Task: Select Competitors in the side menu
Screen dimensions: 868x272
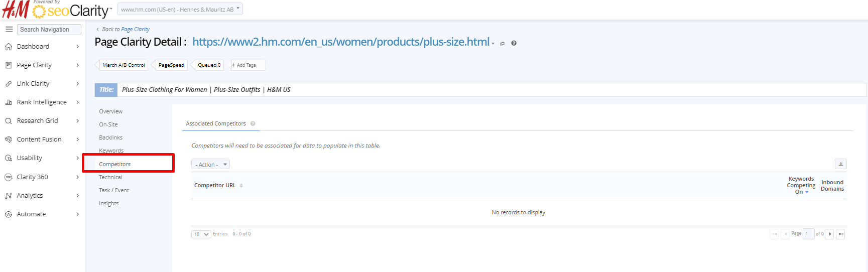Action: [x=115, y=164]
